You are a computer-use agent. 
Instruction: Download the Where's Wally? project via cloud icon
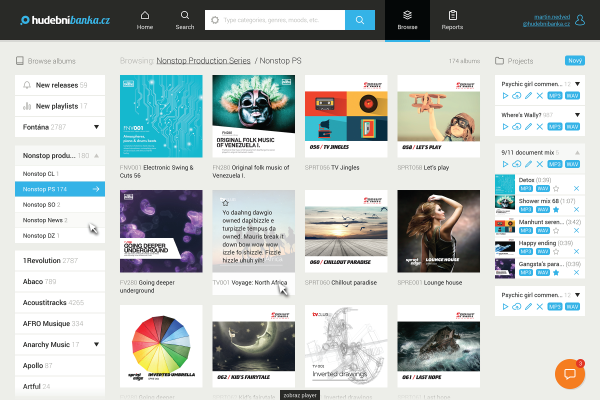tap(517, 127)
